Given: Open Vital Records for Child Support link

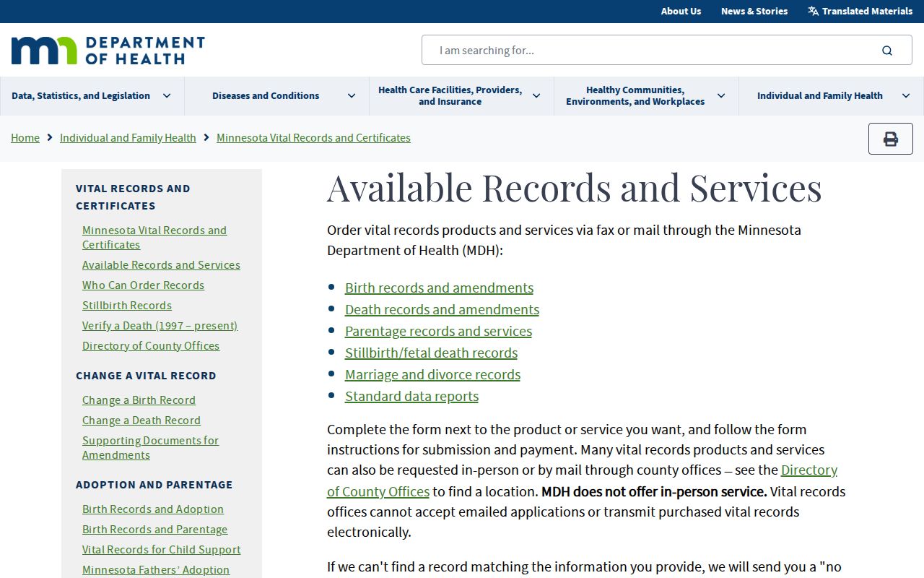Looking at the screenshot, I should (x=162, y=550).
